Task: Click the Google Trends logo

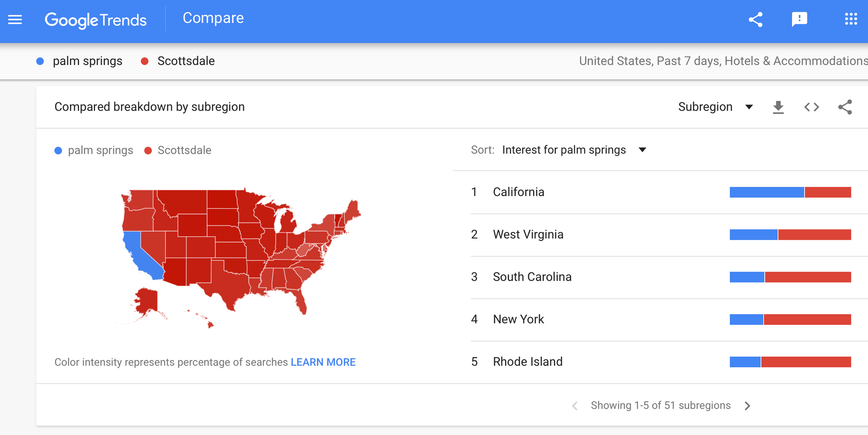Action: coord(95,20)
